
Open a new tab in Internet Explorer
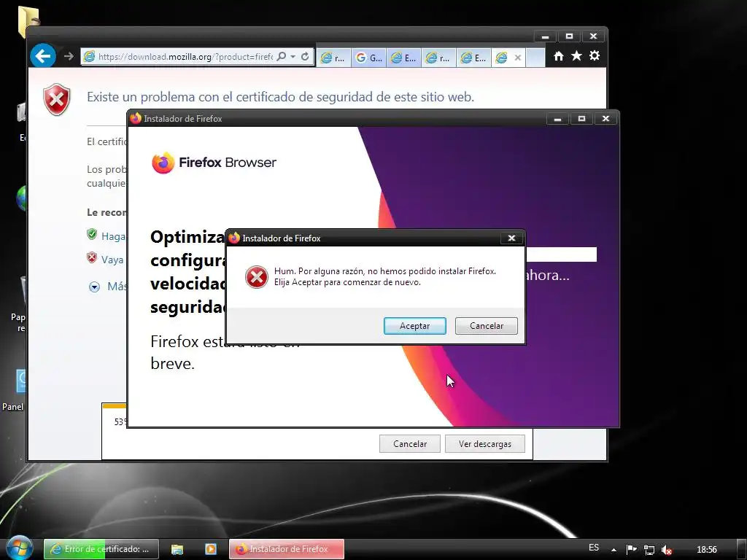point(535,58)
